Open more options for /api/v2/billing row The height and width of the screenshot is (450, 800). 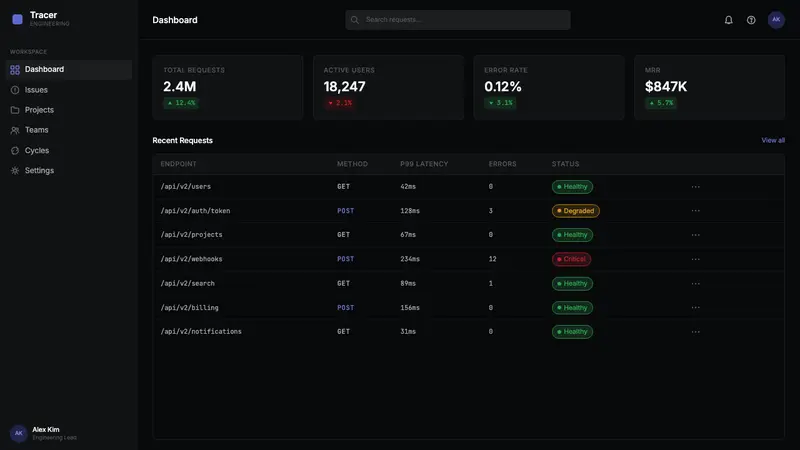click(695, 308)
